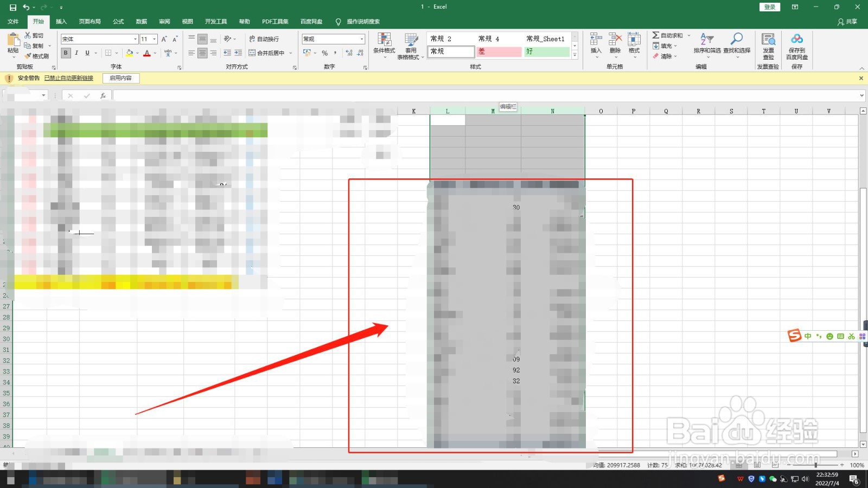Click Enable Content (启用内容) button

point(121,78)
